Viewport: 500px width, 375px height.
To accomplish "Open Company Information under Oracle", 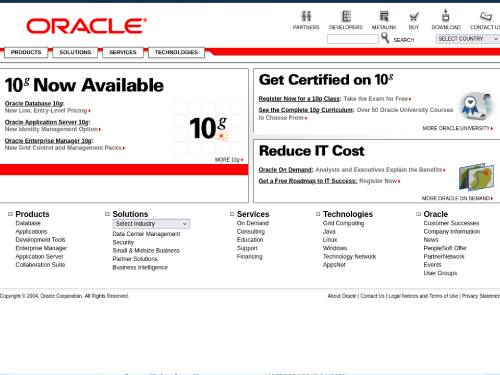I will [452, 232].
